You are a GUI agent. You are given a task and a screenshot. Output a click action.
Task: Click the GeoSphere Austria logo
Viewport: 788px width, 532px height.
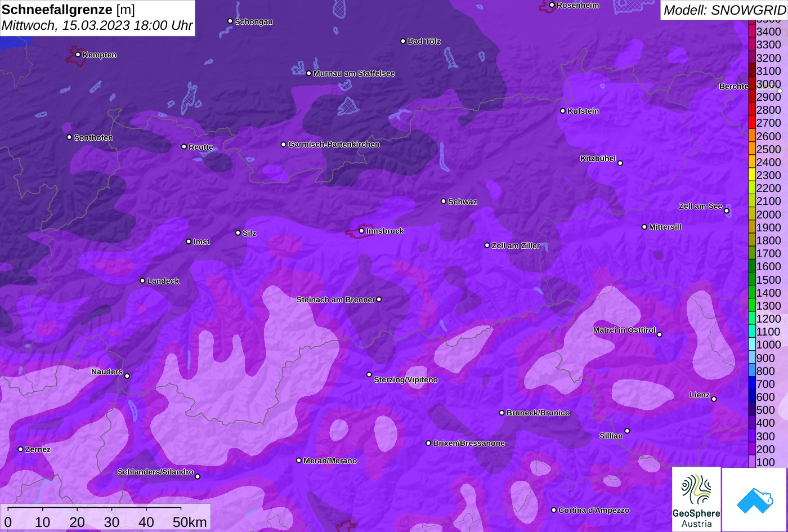point(696,499)
